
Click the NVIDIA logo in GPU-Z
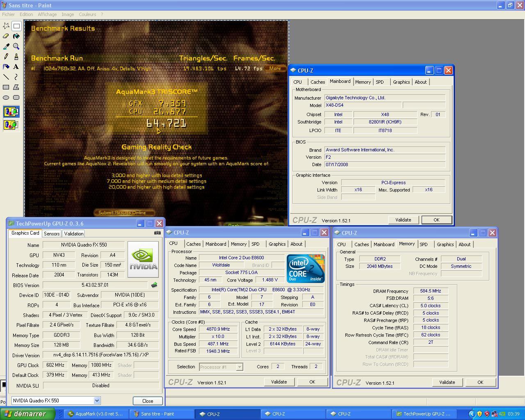click(x=143, y=259)
